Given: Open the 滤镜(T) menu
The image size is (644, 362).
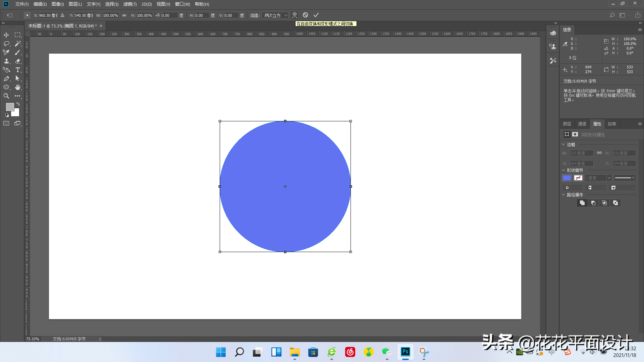Looking at the screenshot, I should pyautogui.click(x=130, y=4).
